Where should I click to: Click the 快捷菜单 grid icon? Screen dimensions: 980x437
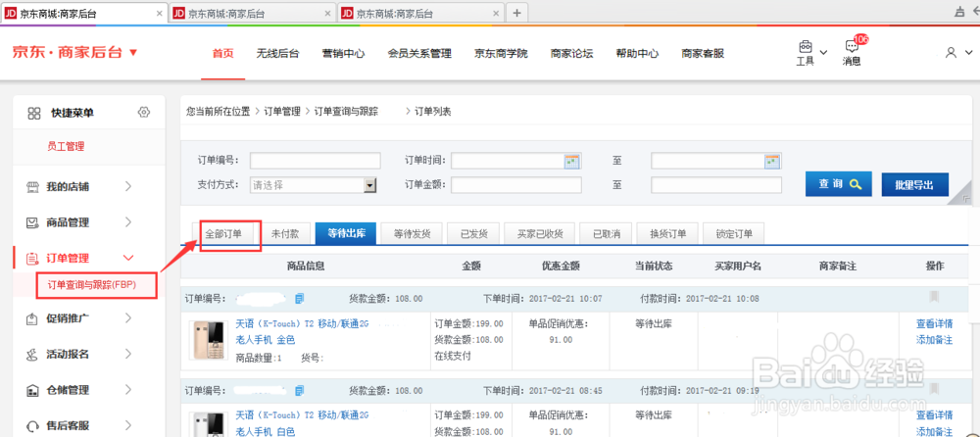33,113
